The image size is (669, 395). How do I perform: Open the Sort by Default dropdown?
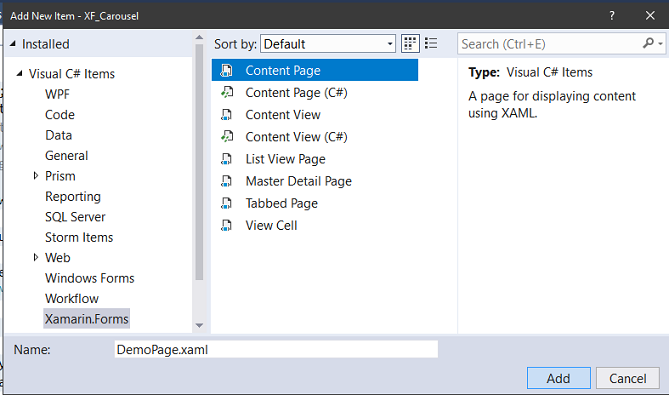[x=328, y=44]
